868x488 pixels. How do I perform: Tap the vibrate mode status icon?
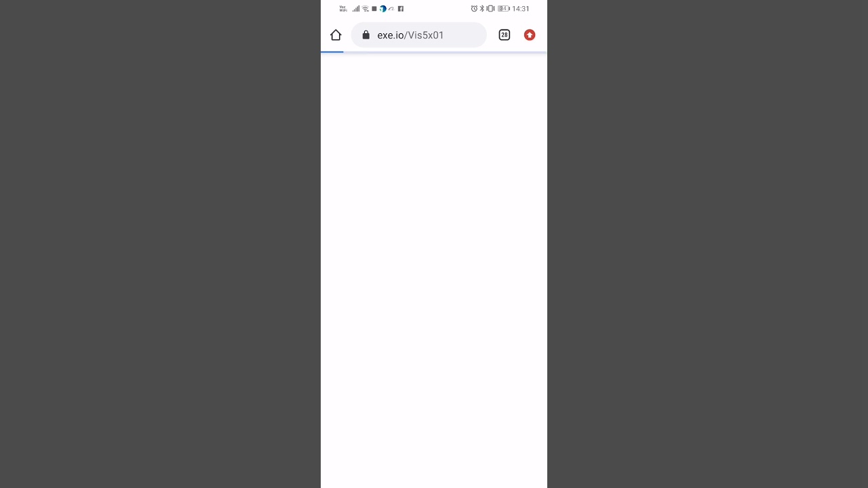[490, 9]
